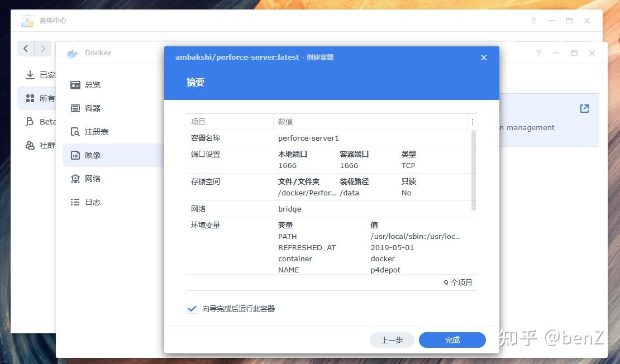The height and width of the screenshot is (364, 620).
Task: Click 完成 to finish creating the container
Action: (452, 339)
